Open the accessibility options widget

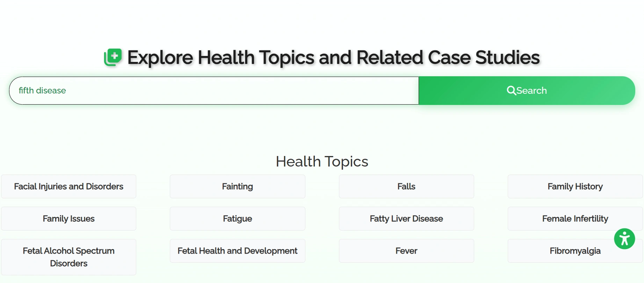click(624, 239)
